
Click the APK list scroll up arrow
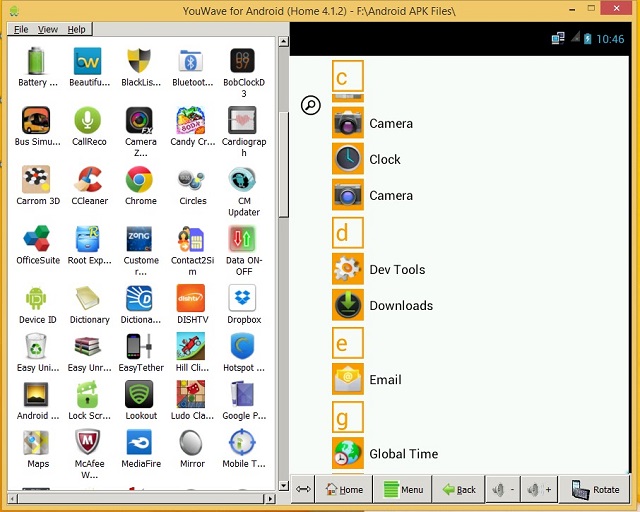[283, 41]
